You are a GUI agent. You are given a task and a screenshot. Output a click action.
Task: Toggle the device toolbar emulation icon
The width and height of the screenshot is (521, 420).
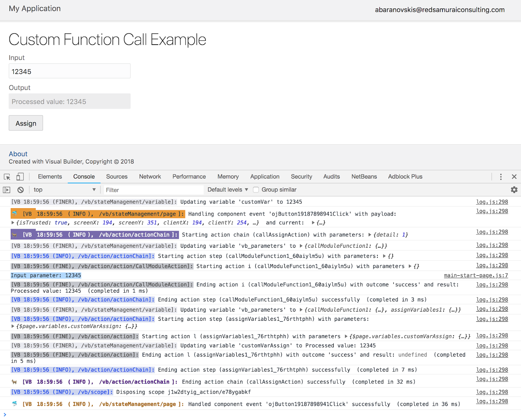(20, 176)
